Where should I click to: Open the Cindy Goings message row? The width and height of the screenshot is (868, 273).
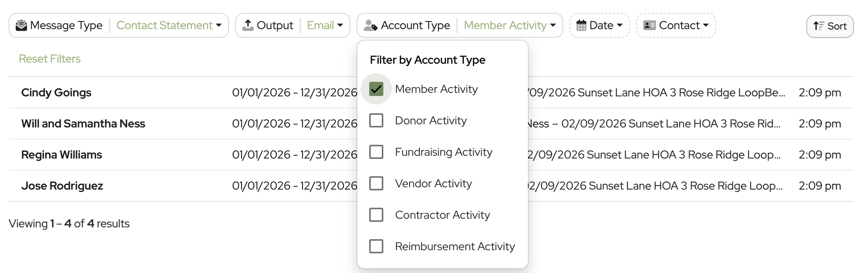(x=56, y=92)
